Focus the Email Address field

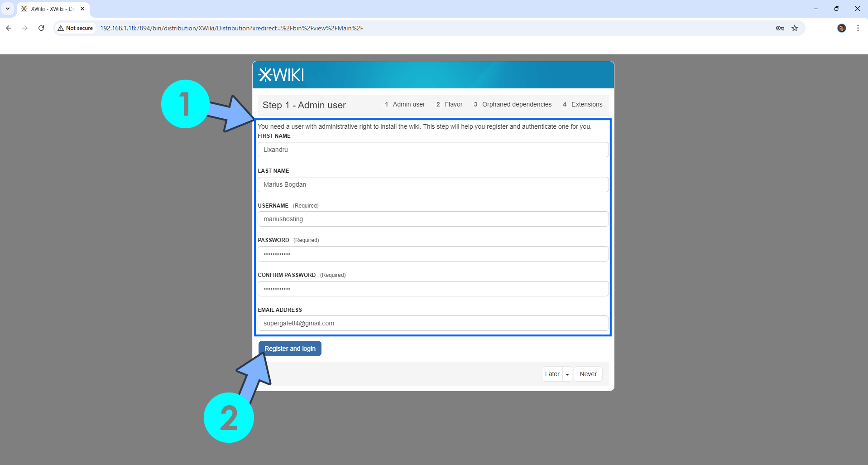[x=433, y=323]
